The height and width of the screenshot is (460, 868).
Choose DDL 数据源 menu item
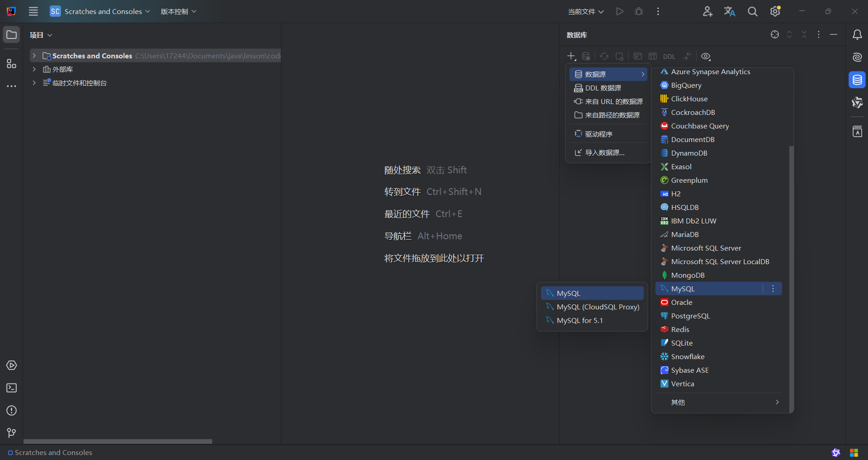(609, 88)
